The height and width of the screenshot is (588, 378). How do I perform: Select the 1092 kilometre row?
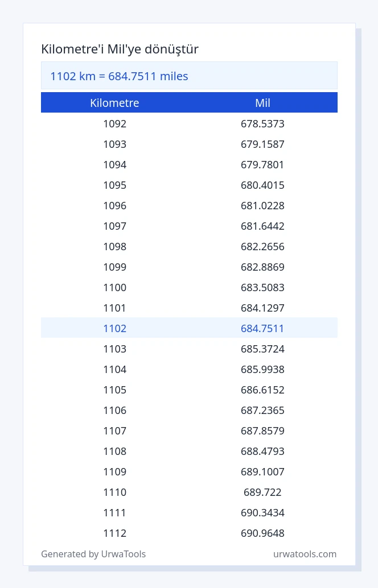click(189, 123)
